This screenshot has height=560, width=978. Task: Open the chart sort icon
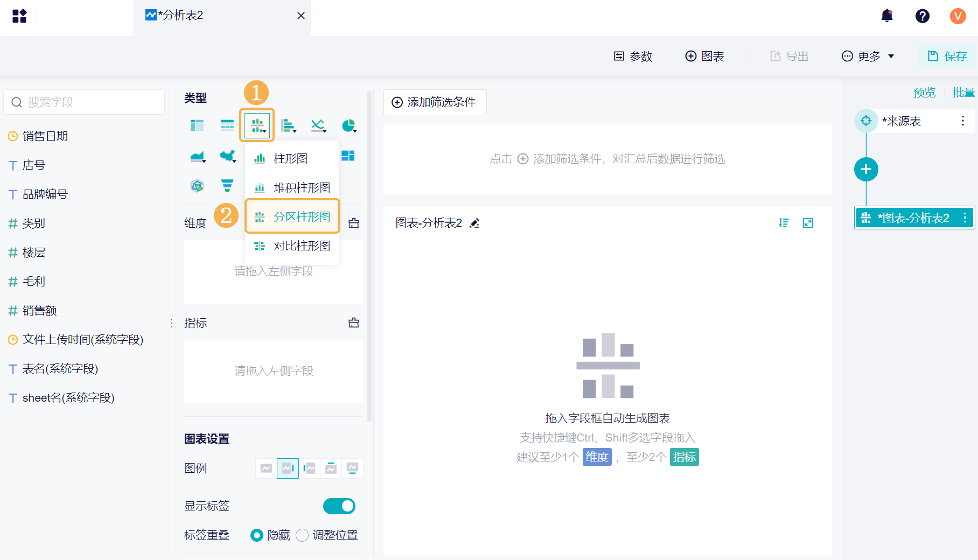784,223
